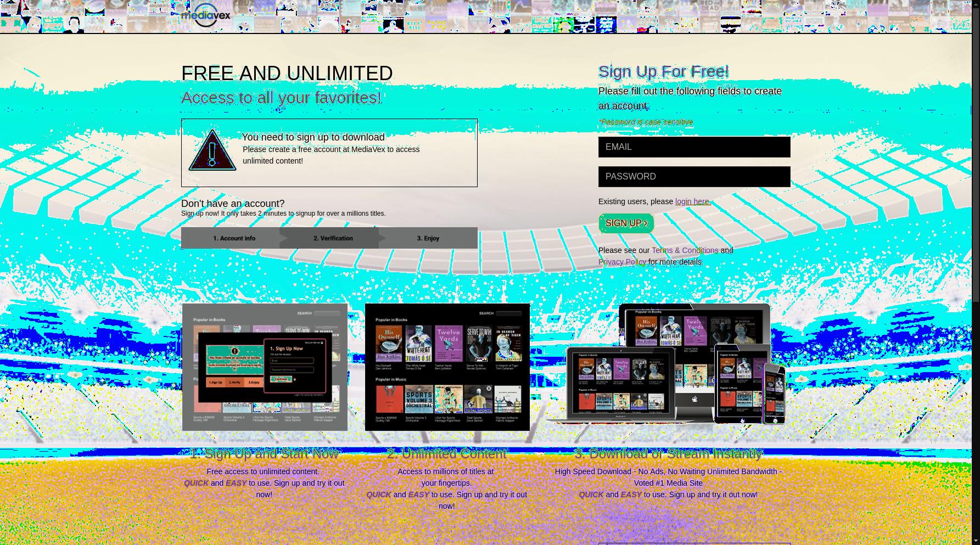This screenshot has width=980, height=545.
Task: Click 'Sign Up For Free!' heading
Action: point(663,71)
